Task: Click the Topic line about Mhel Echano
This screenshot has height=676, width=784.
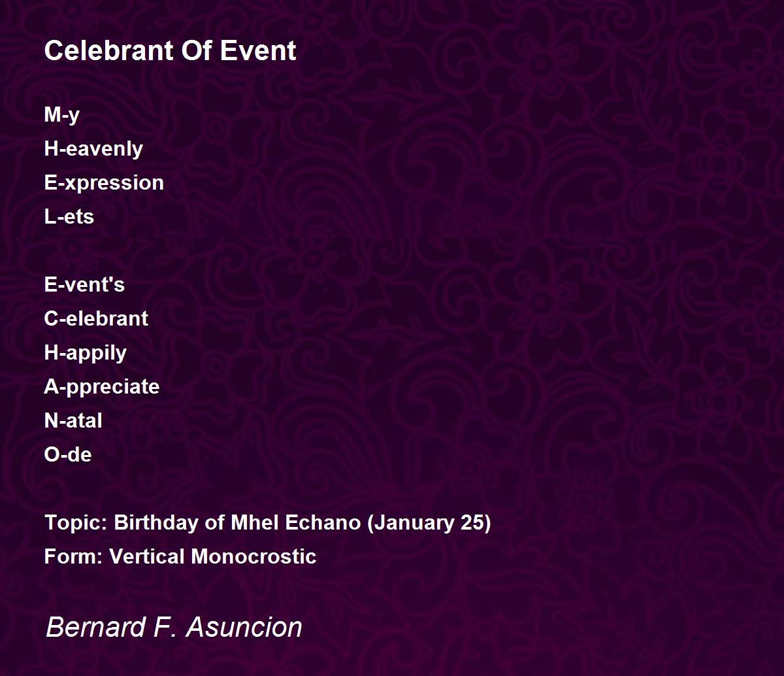Action: coord(268,523)
